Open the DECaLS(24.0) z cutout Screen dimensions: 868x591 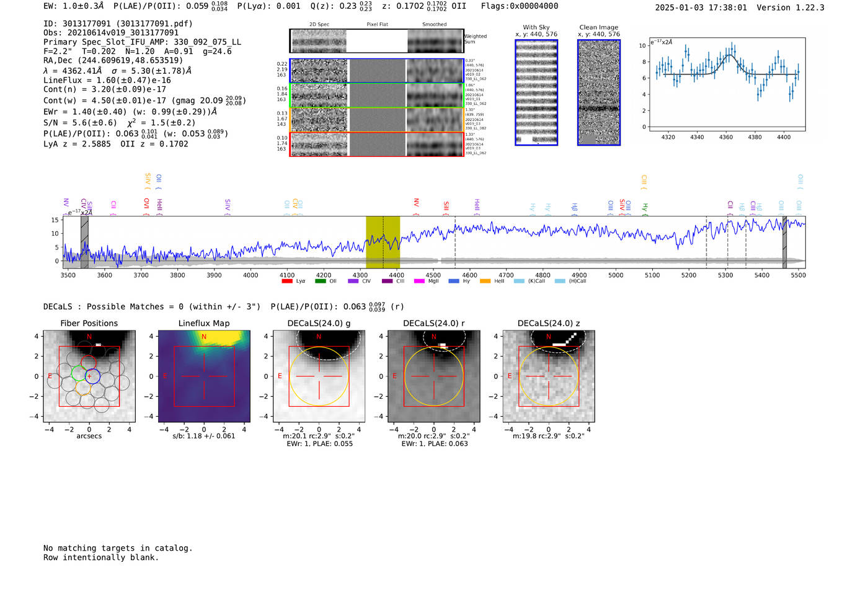[549, 376]
